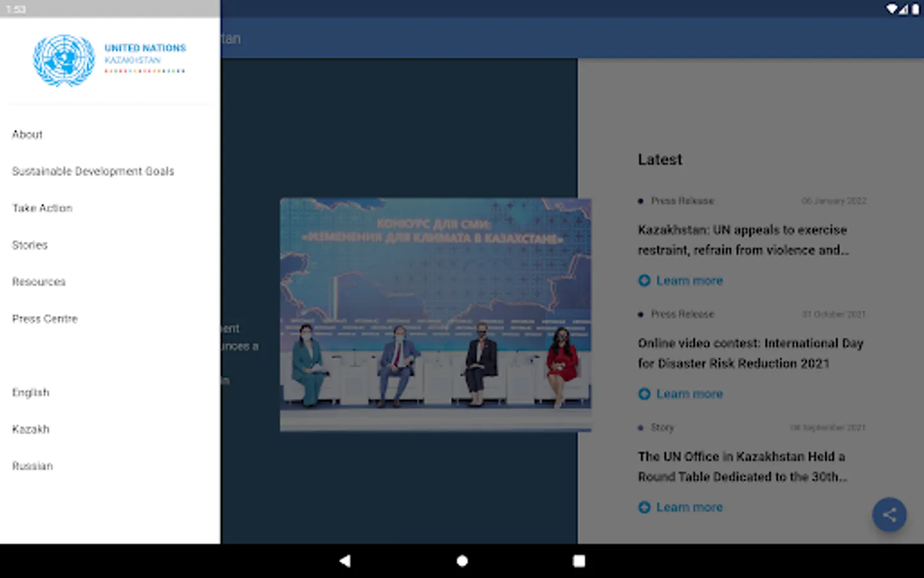Click the Latest section heading

(x=660, y=159)
